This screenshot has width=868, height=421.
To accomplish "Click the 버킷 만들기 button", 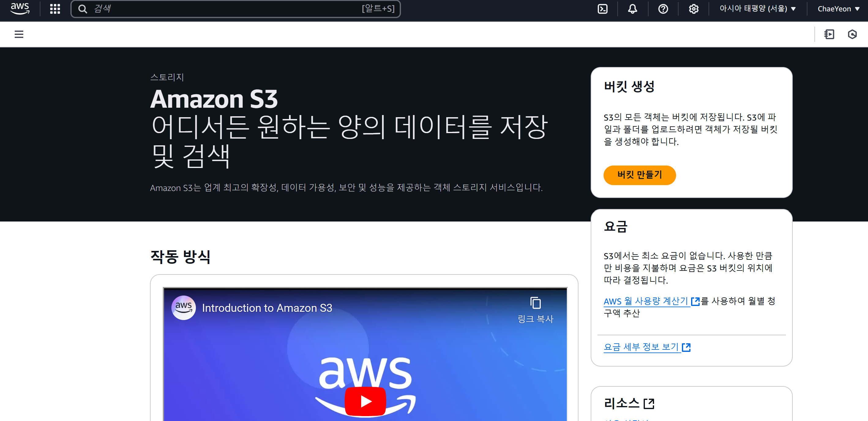I will (x=639, y=175).
